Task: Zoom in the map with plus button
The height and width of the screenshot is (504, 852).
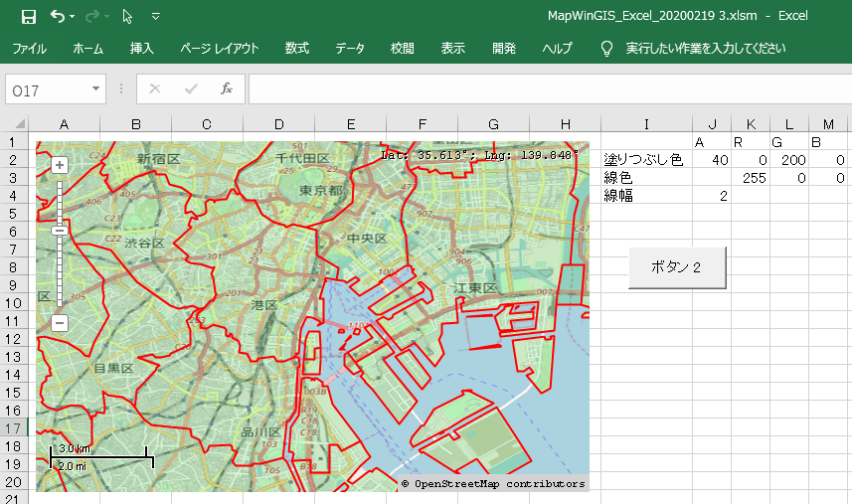Action: click(60, 165)
